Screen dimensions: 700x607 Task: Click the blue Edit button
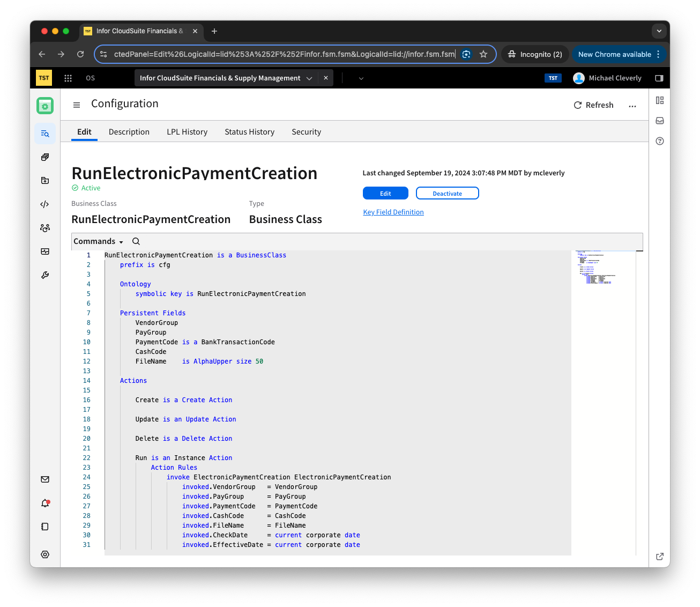[x=385, y=193]
